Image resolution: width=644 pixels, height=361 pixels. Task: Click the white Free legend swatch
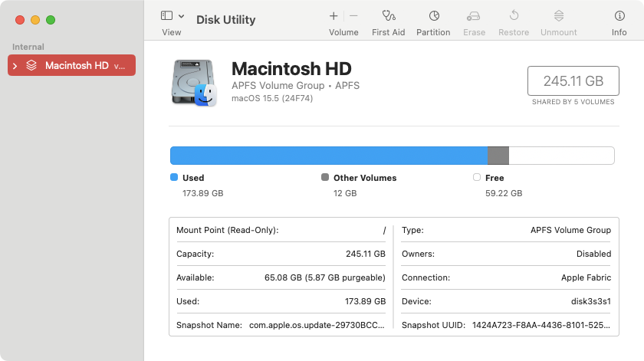476,177
